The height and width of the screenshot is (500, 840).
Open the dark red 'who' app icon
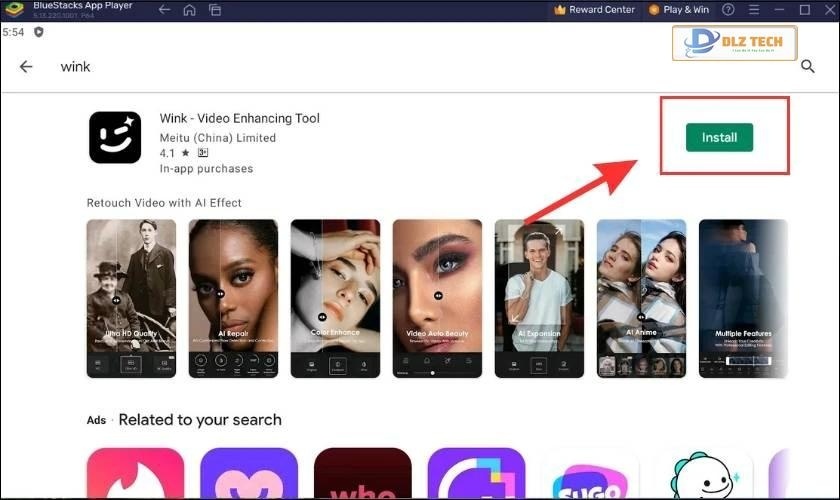362,474
